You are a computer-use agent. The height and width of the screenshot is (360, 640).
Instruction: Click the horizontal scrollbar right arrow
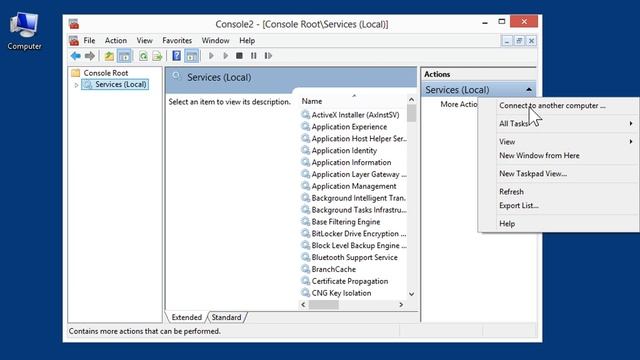(401, 304)
